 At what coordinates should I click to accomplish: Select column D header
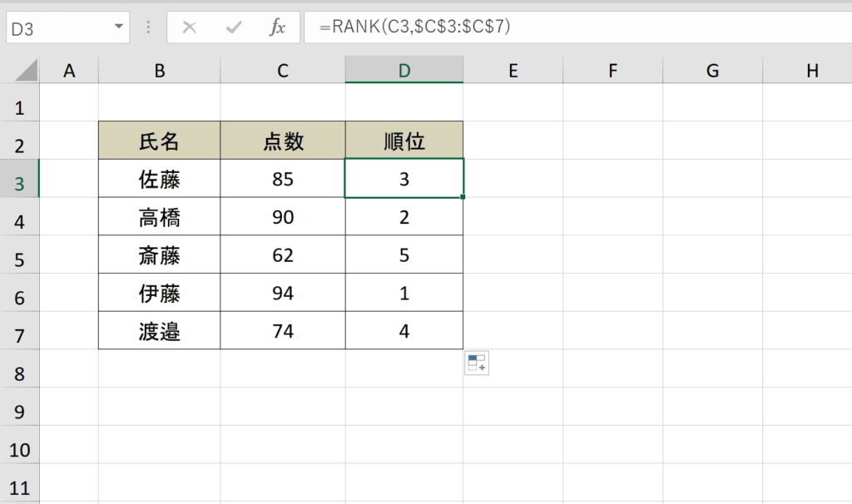[404, 72]
